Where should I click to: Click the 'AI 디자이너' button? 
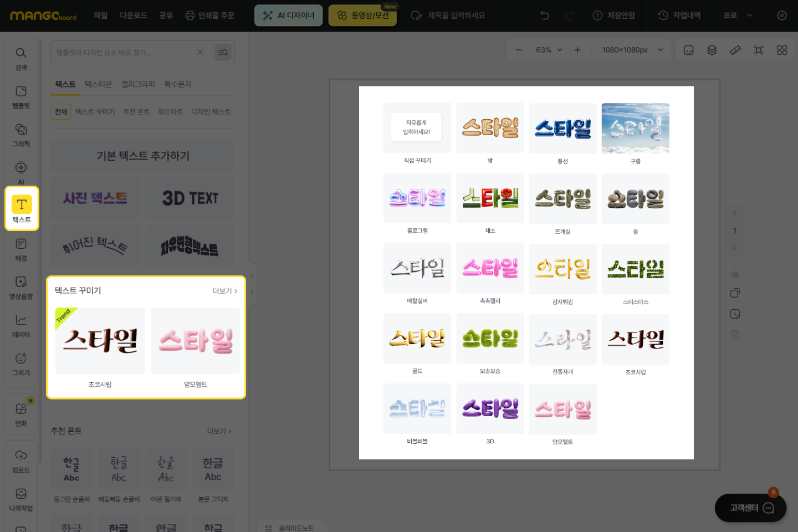pyautogui.click(x=288, y=16)
